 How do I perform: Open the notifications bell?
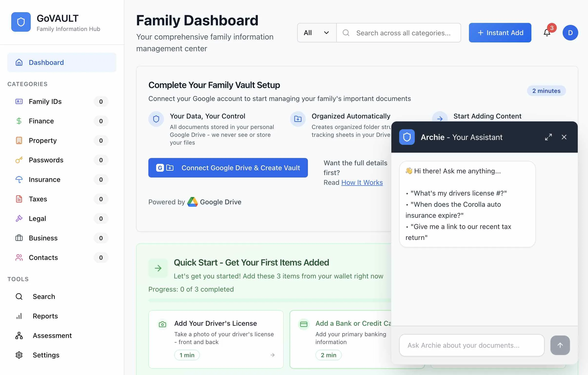pos(547,32)
